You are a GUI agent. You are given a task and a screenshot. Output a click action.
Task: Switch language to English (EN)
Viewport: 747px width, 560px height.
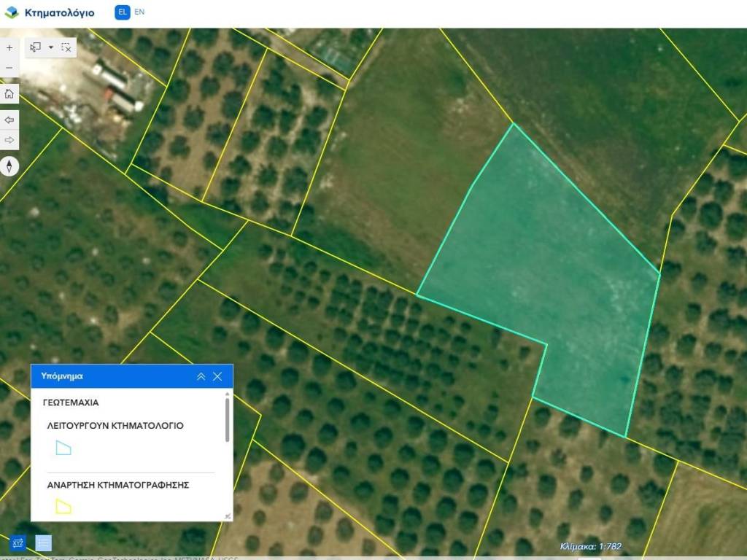click(139, 12)
